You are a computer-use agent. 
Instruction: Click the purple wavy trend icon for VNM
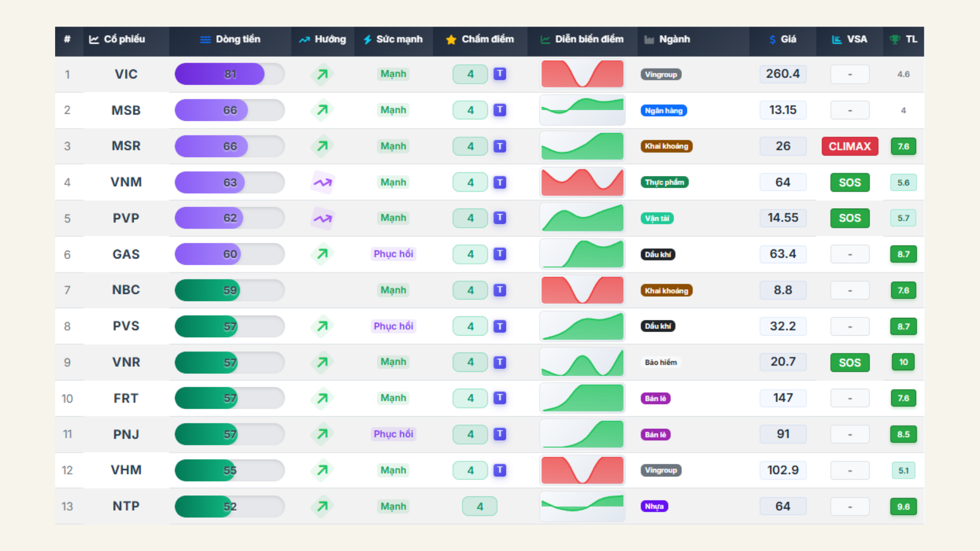pyautogui.click(x=322, y=183)
